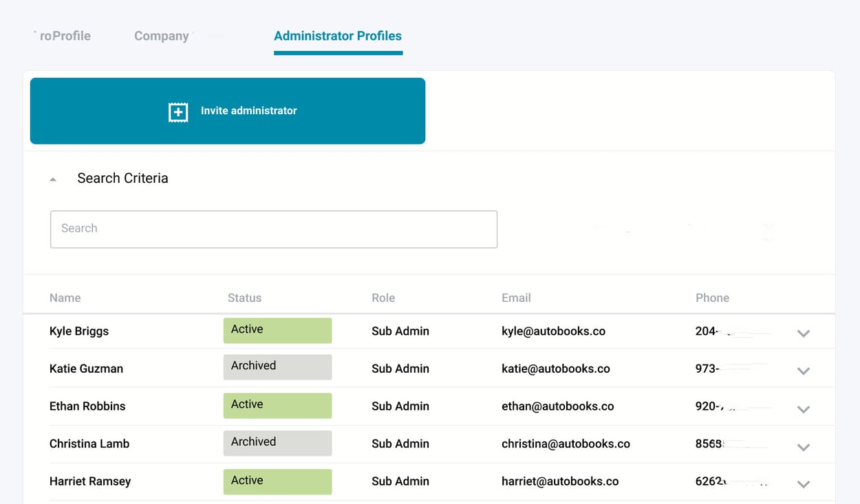Expand Harriet Ramsey row details chevron

[x=804, y=485]
